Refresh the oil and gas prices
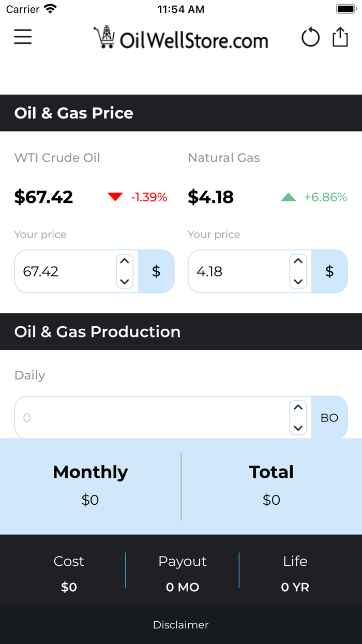This screenshot has height=644, width=362. 310,37
